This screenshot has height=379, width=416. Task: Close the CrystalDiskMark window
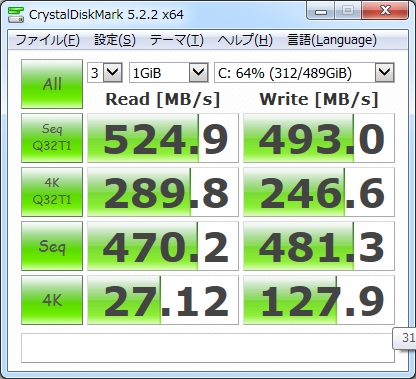[x=385, y=11]
